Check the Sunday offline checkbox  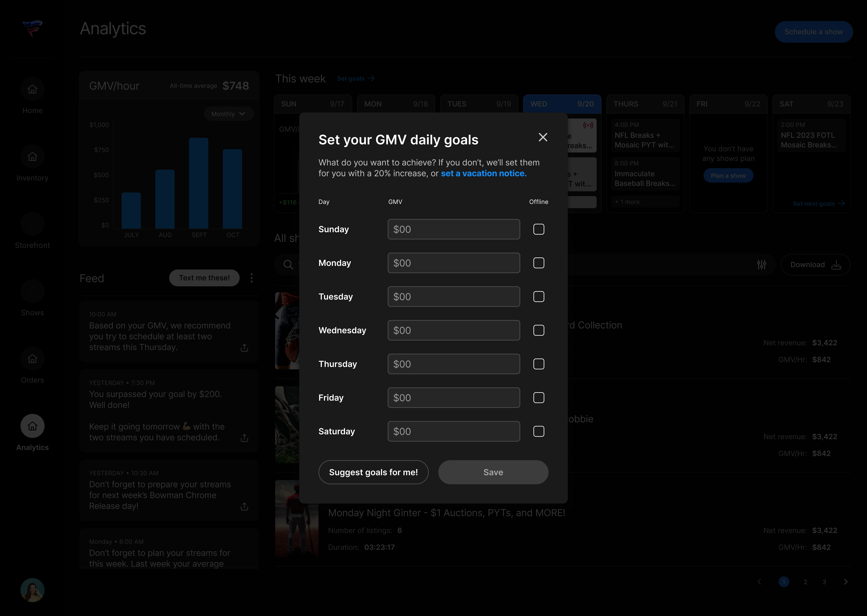[x=539, y=229]
